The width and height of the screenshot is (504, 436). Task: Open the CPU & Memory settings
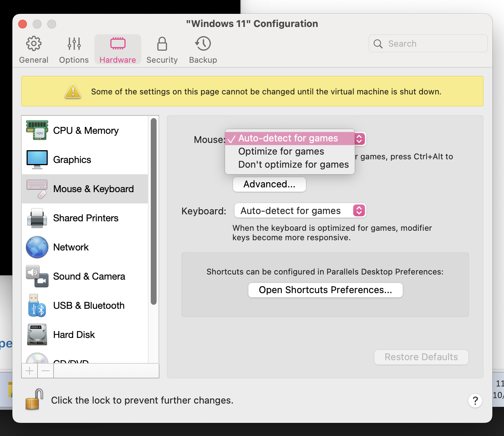point(86,131)
